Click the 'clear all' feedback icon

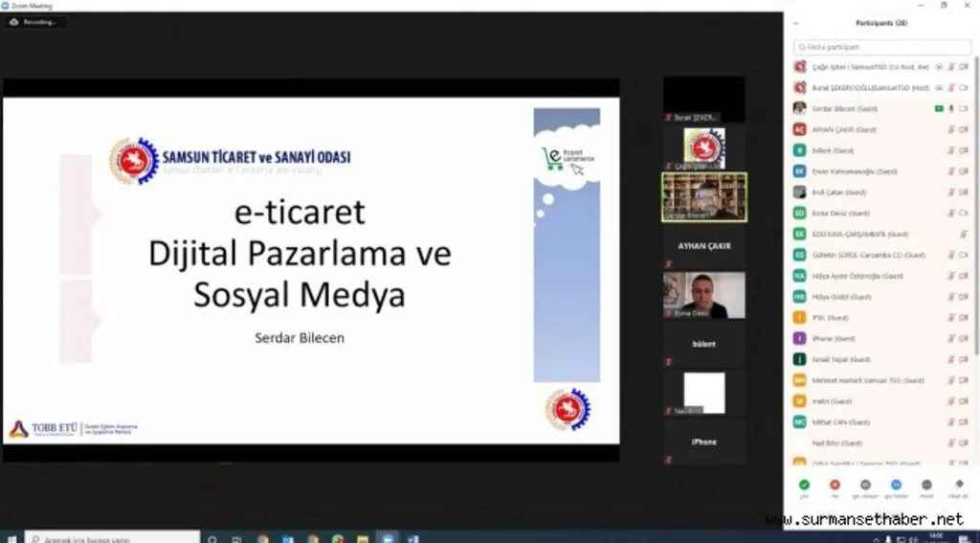pos(958,485)
